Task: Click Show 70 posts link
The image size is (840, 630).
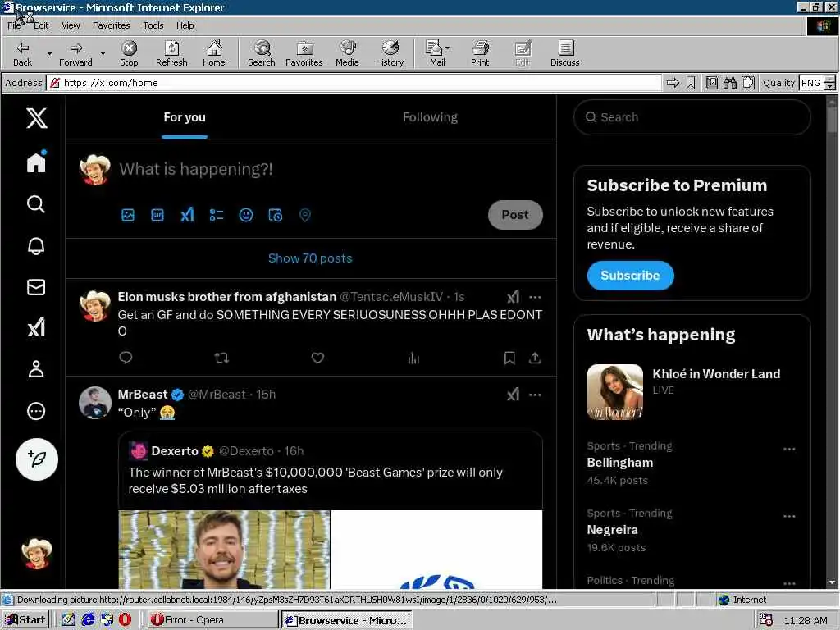Action: (x=310, y=258)
